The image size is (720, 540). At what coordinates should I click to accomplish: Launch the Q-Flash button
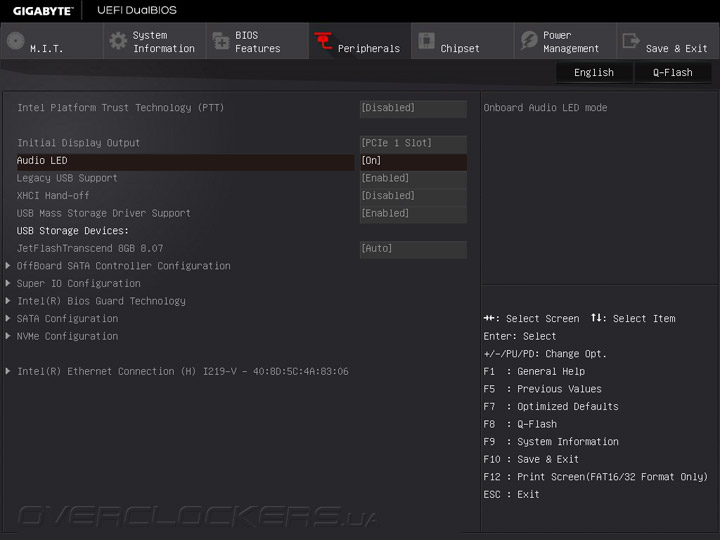[673, 73]
